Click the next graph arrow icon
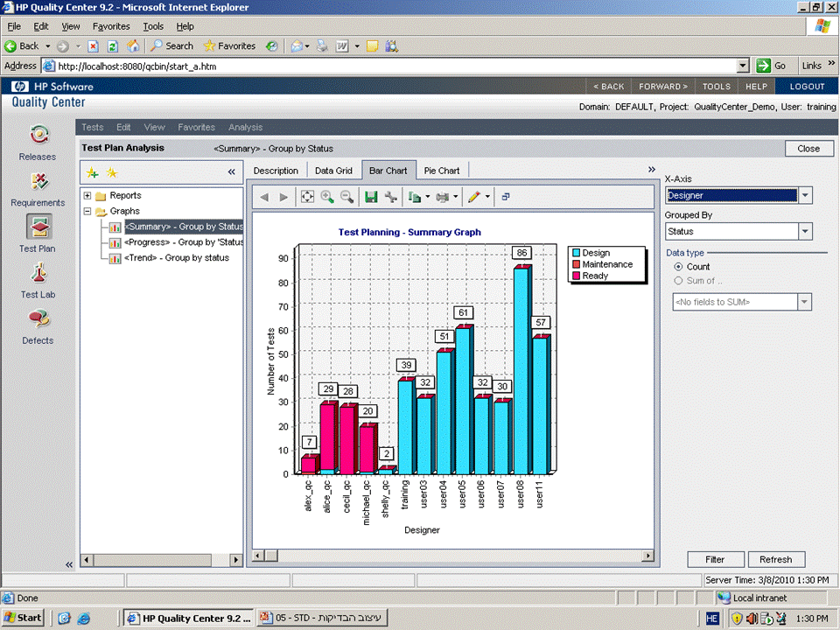The image size is (840, 630). click(x=283, y=197)
